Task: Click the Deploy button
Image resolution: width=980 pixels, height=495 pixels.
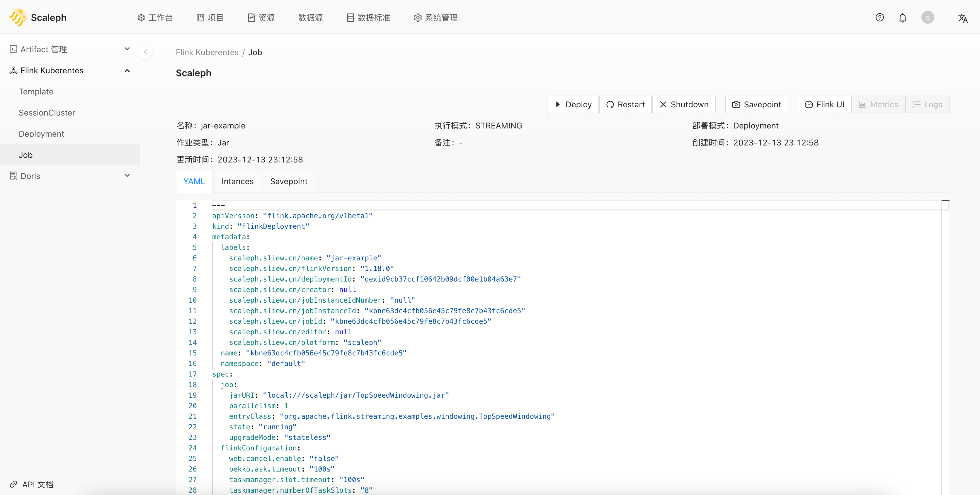Action: click(x=573, y=104)
